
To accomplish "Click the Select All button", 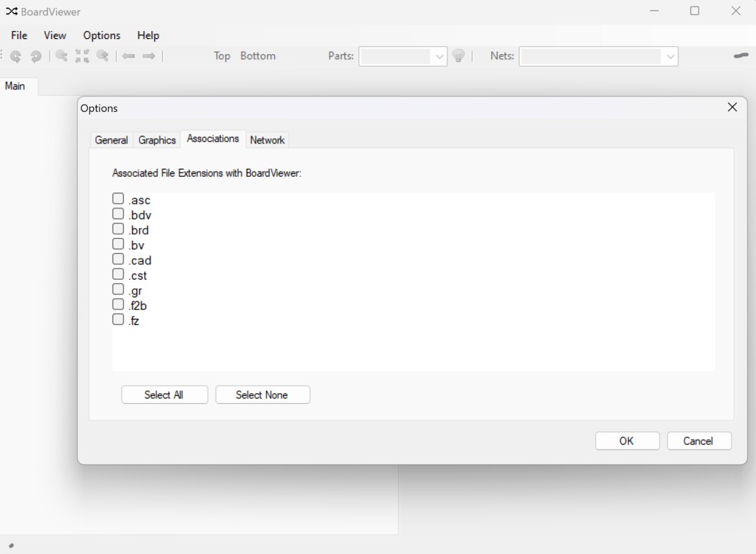I will pos(164,395).
